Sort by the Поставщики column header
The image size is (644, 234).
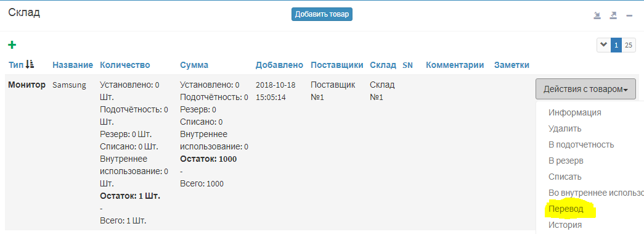pos(336,65)
